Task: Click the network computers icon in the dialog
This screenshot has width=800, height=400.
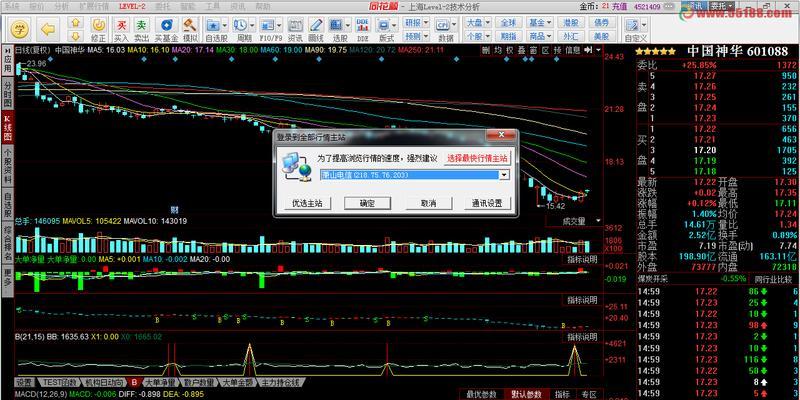Action: (x=296, y=167)
